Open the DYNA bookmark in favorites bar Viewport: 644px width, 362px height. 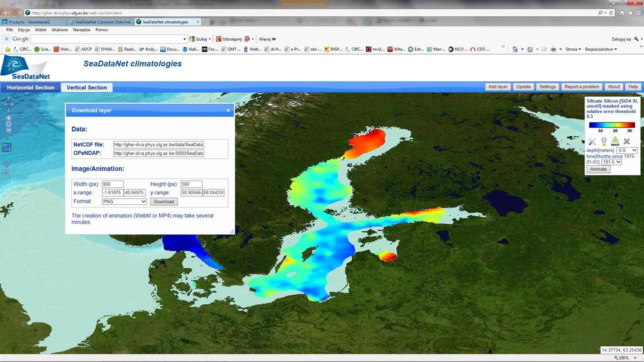pyautogui.click(x=105, y=49)
